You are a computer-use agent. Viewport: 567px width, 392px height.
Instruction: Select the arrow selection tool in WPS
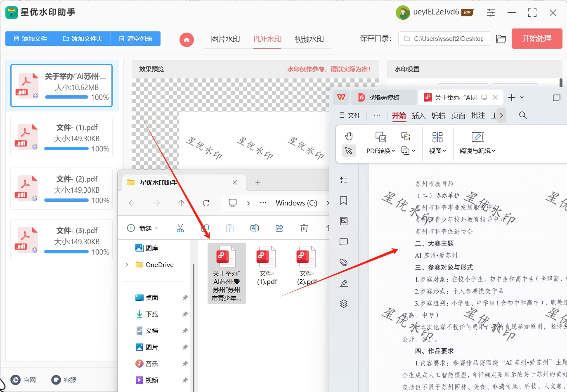(349, 151)
